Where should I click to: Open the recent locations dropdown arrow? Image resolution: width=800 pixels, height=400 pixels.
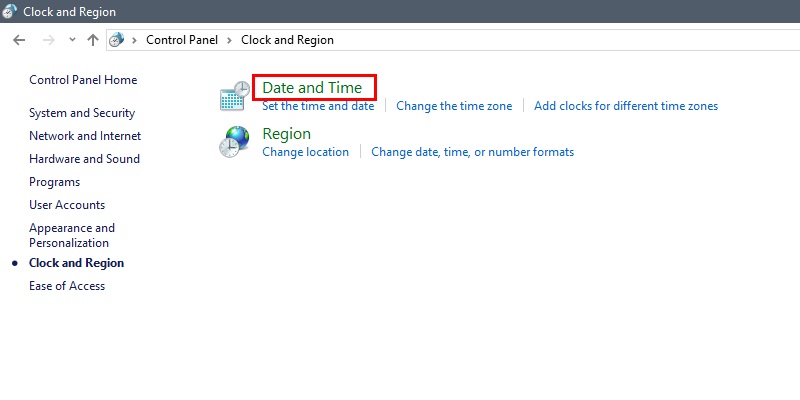pos(72,40)
